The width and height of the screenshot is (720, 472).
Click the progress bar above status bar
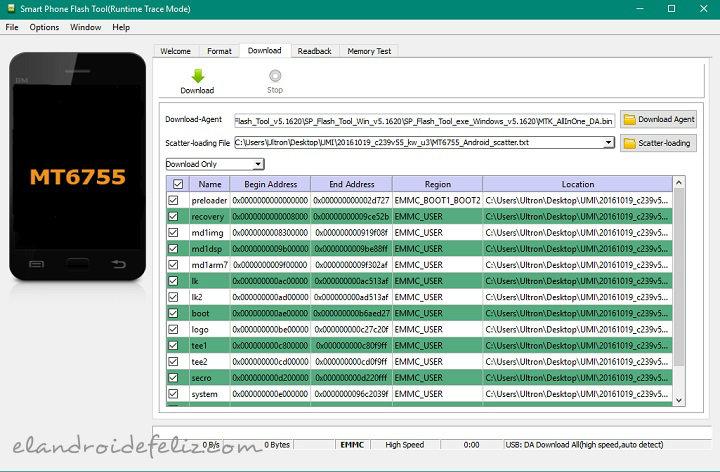click(432, 432)
